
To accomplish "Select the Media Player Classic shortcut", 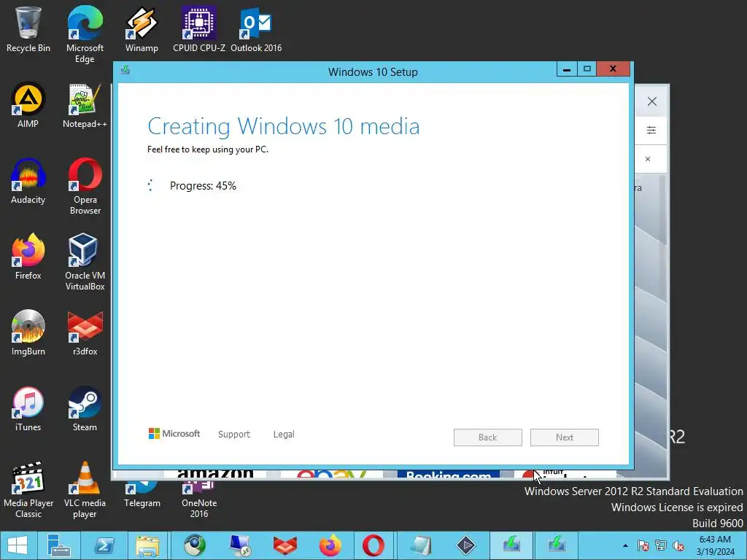I will coord(28,489).
